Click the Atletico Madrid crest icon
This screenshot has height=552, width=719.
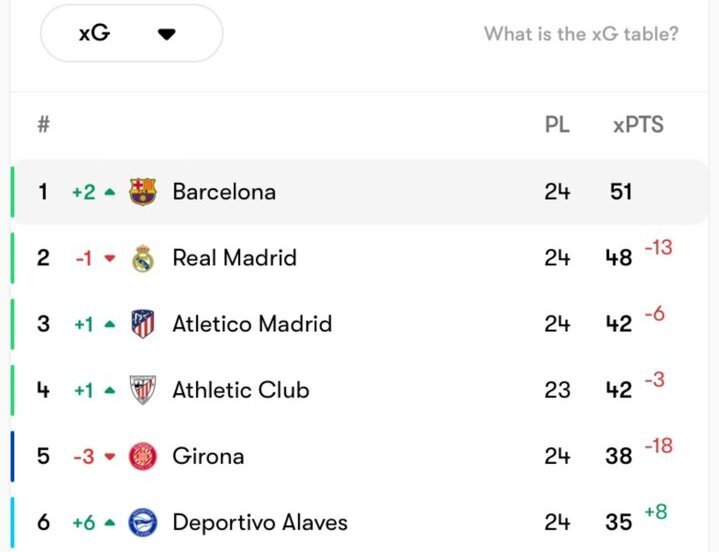(x=143, y=324)
